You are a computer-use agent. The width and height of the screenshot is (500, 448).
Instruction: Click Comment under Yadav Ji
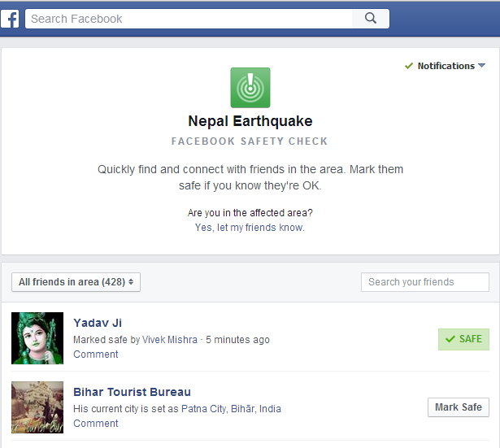(x=96, y=354)
